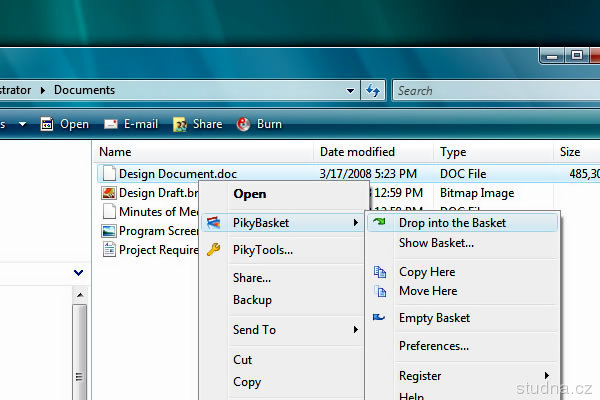Collapse the left pane chevron
This screenshot has height=400, width=600.
tap(79, 272)
